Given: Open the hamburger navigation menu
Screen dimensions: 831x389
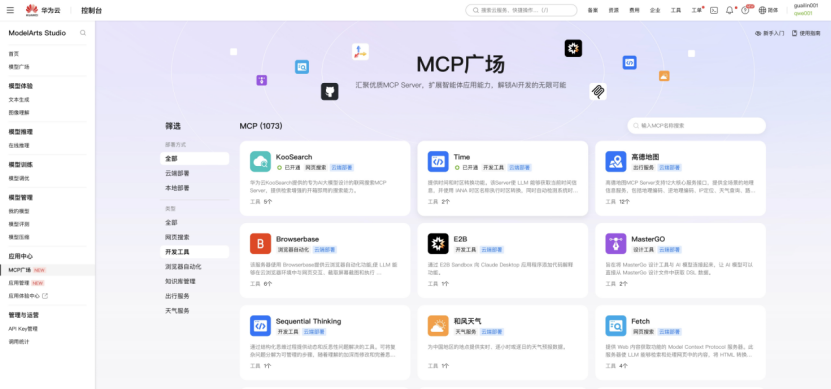Looking at the screenshot, I should (x=11, y=10).
